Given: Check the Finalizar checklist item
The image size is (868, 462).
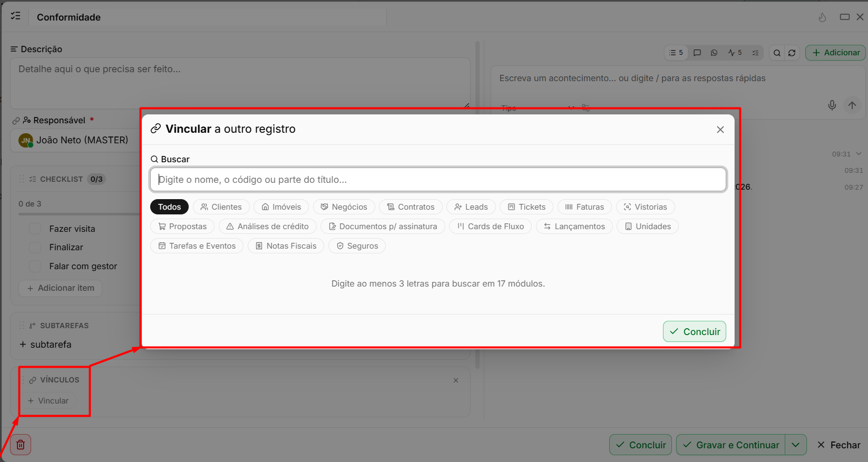Looking at the screenshot, I should (35, 247).
